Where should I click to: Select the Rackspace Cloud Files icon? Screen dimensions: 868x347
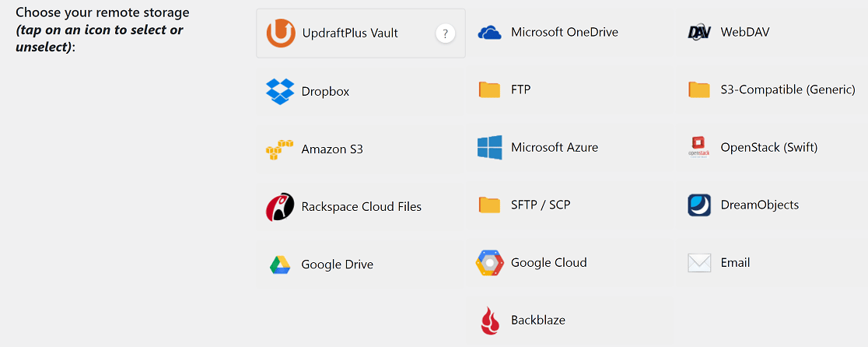coord(280,207)
